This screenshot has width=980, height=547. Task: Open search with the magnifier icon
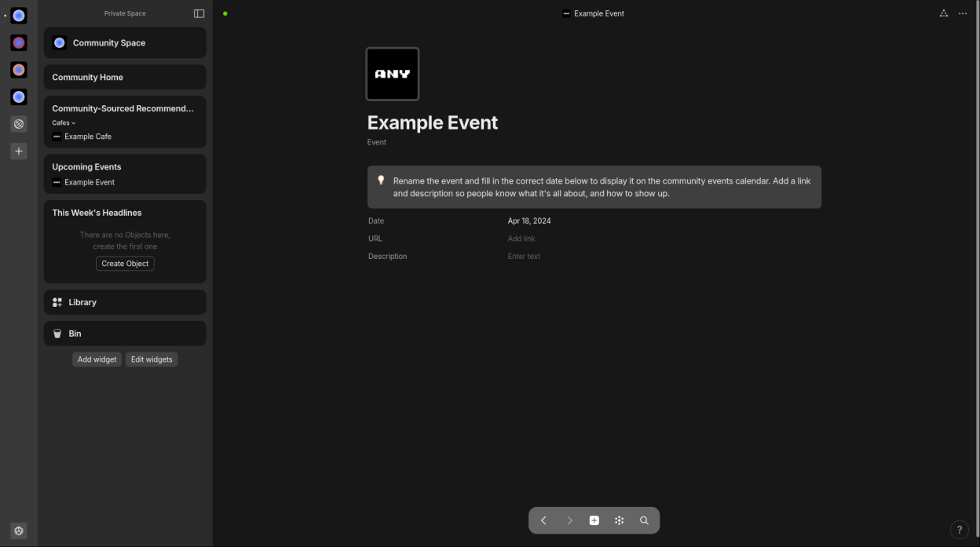pos(645,520)
